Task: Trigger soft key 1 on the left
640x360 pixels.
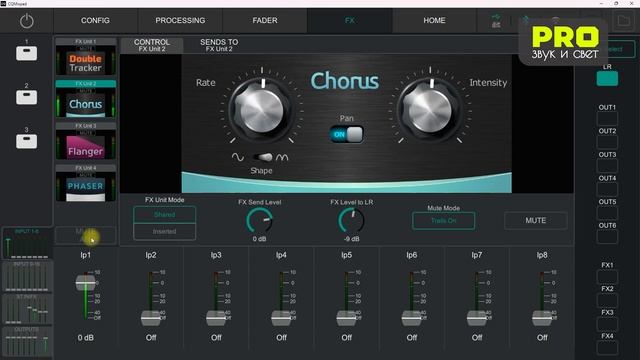Action: click(27, 53)
